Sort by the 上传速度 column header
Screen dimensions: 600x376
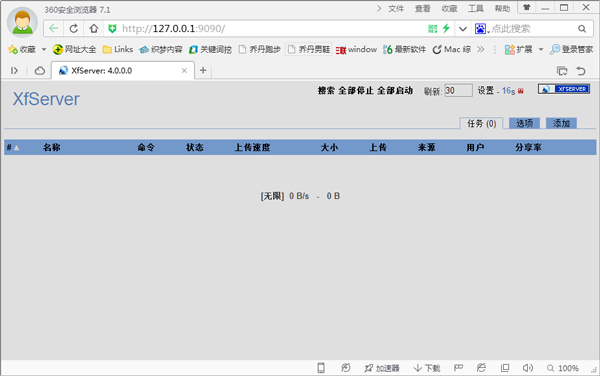pos(252,147)
